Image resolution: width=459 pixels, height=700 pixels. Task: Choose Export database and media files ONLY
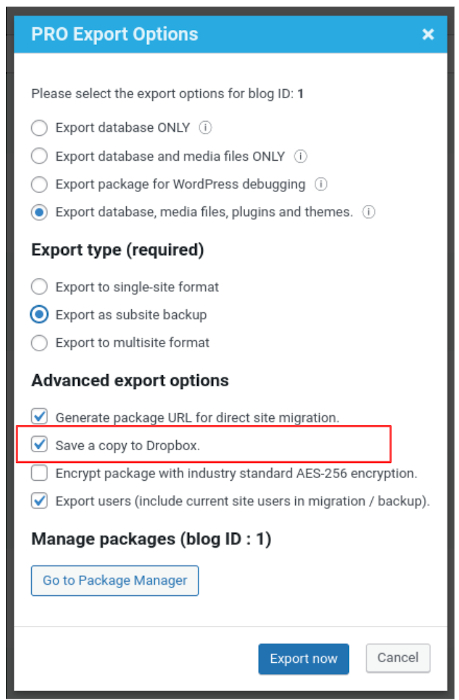coord(39,156)
